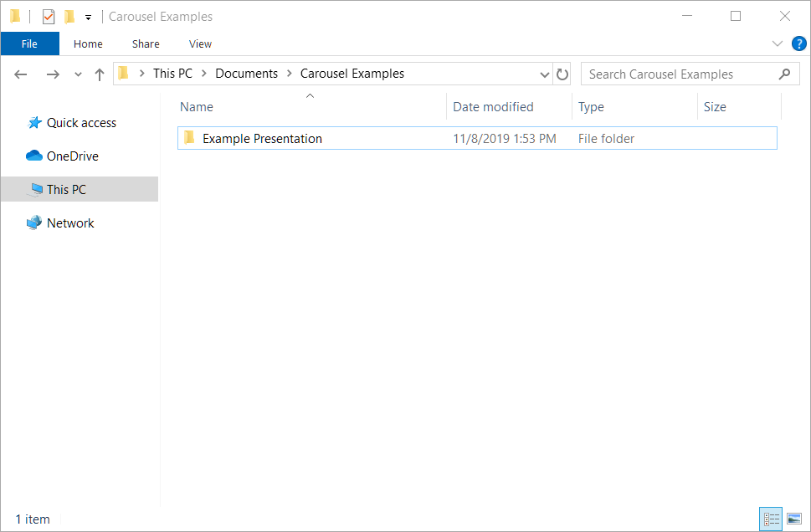Open the recent locations dropdown arrow
This screenshot has height=532, width=811.
click(x=78, y=74)
